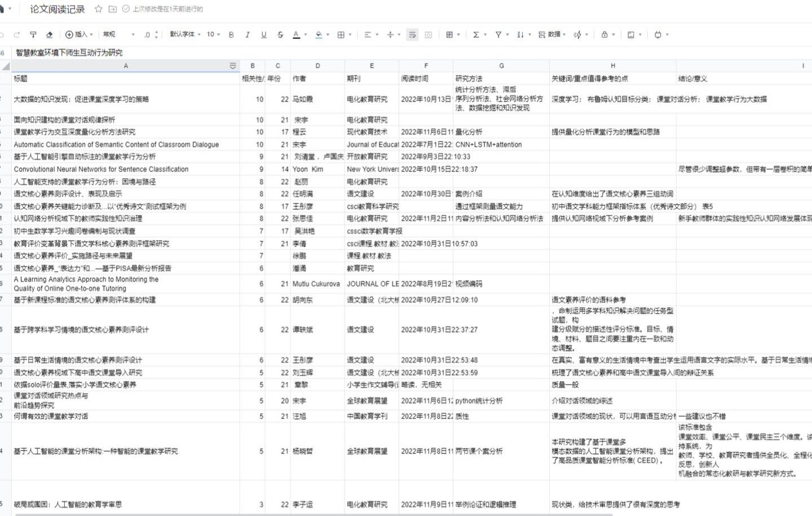Open the 插入 insert menu
812x516 pixels.
(x=79, y=34)
